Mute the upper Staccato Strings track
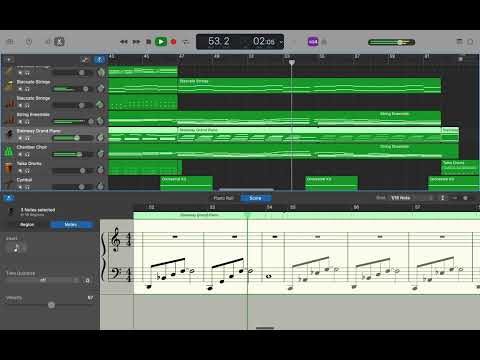480x360 pixels. tap(20, 89)
